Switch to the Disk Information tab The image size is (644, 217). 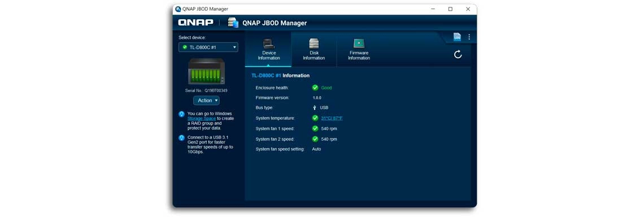tap(314, 50)
